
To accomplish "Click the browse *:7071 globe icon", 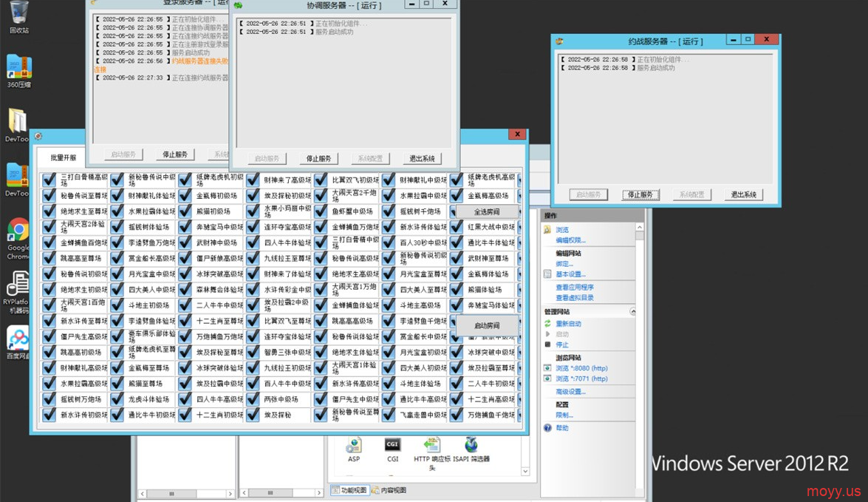I will [547, 379].
